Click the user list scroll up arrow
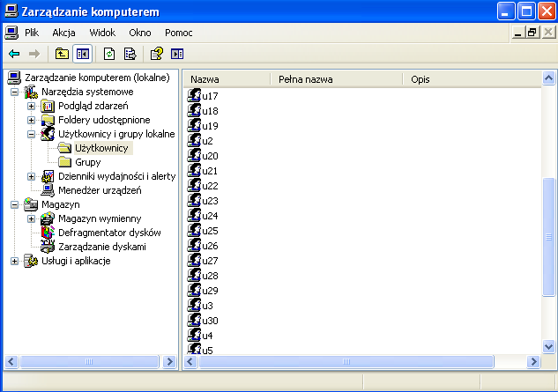 (x=549, y=78)
